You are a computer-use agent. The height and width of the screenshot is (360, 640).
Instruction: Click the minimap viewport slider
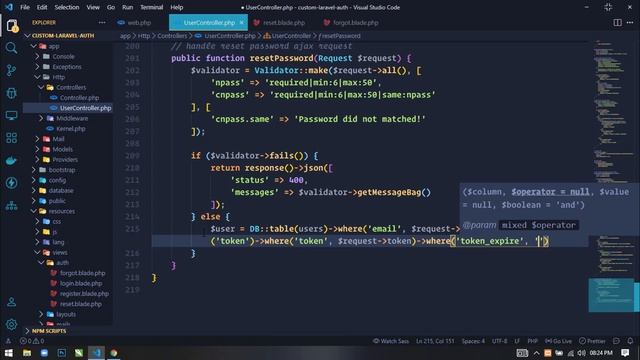click(x=611, y=295)
